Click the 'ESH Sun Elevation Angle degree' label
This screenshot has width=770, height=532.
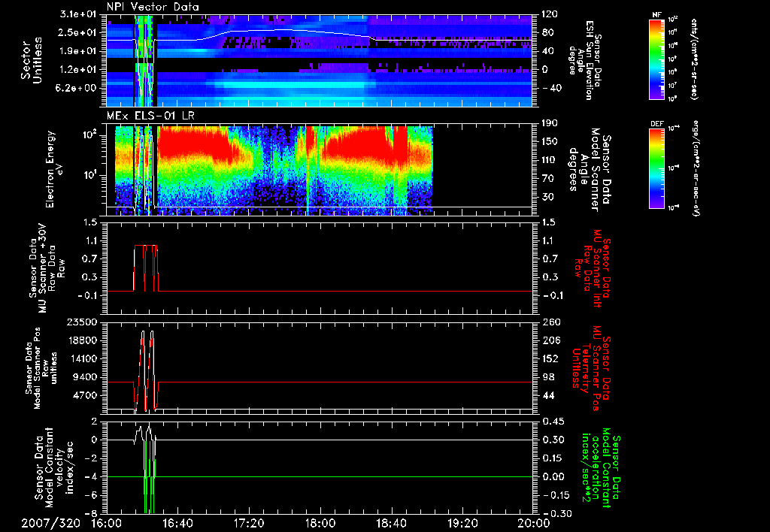tap(584, 60)
